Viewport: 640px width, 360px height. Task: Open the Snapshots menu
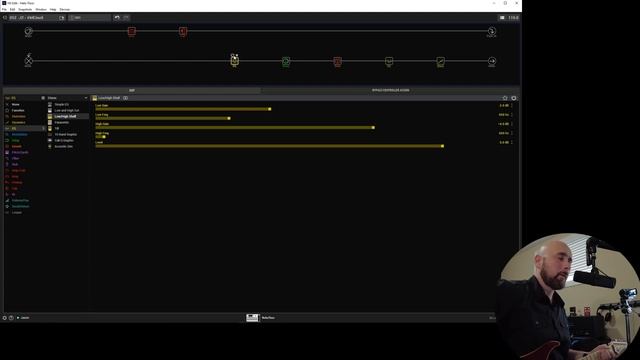coord(25,9)
